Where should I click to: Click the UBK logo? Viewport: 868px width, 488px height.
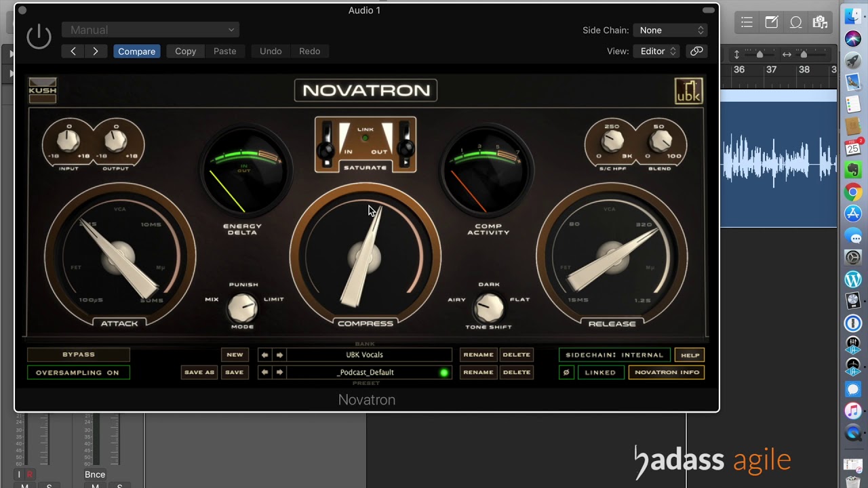688,91
